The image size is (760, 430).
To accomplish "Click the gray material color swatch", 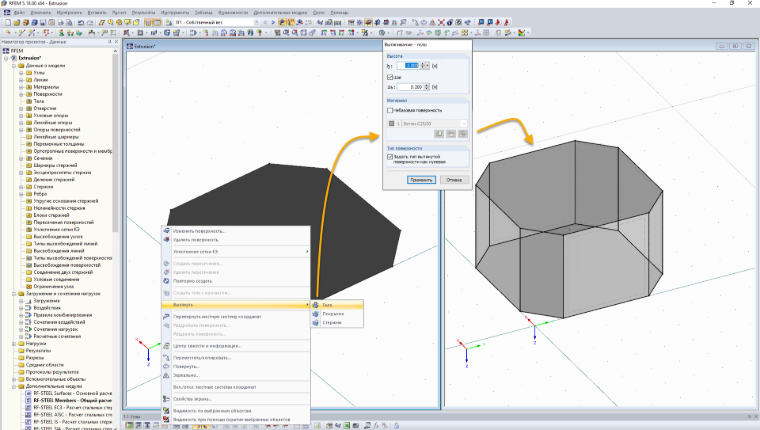I will pos(392,124).
